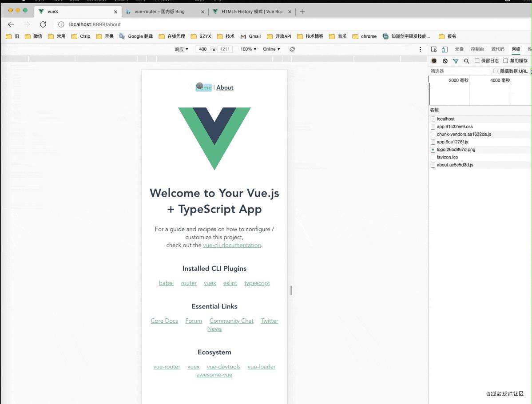This screenshot has height=404, width=532.
Task: Open the Twitter link under Essential Links
Action: (x=270, y=321)
